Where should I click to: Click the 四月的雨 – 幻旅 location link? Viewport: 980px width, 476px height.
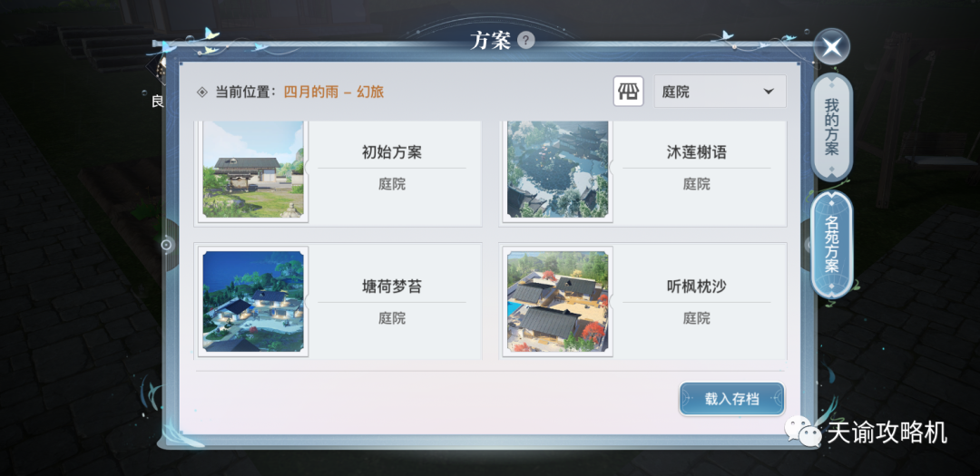point(334,92)
